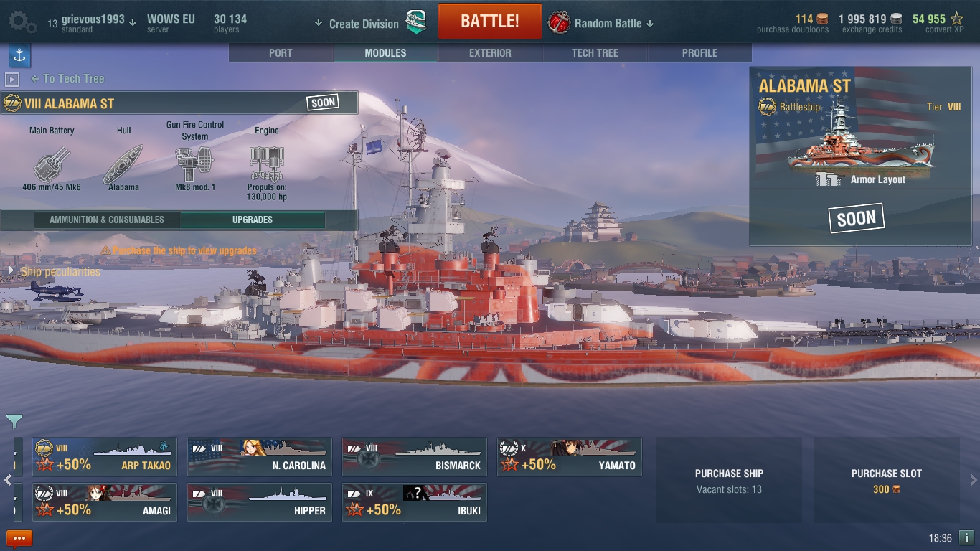Select the Alabama Hull module icon

pyautogui.click(x=123, y=164)
